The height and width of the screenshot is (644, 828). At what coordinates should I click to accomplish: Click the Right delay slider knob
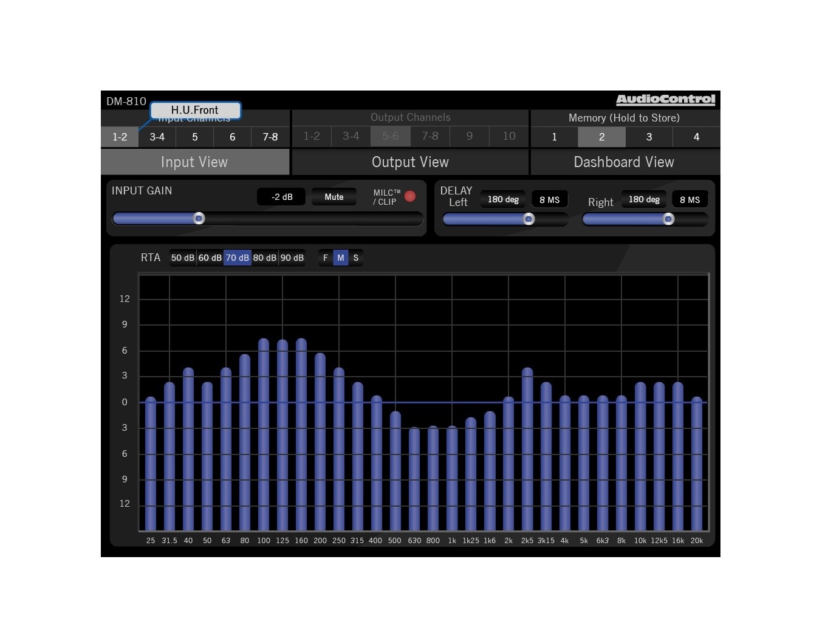668,219
